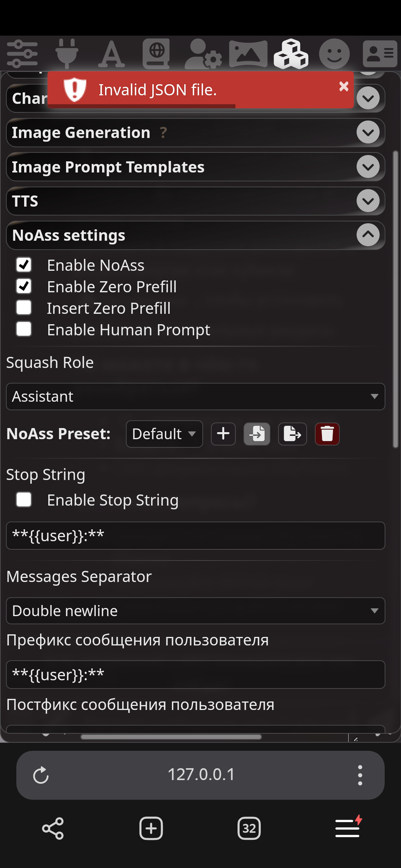Create a new NoAss preset
401x868 pixels.
point(223,434)
